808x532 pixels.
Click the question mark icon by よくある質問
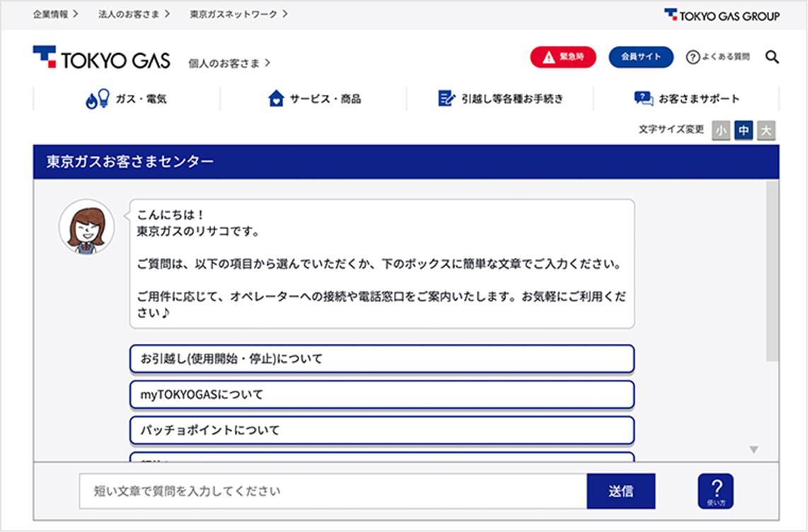coord(693,57)
